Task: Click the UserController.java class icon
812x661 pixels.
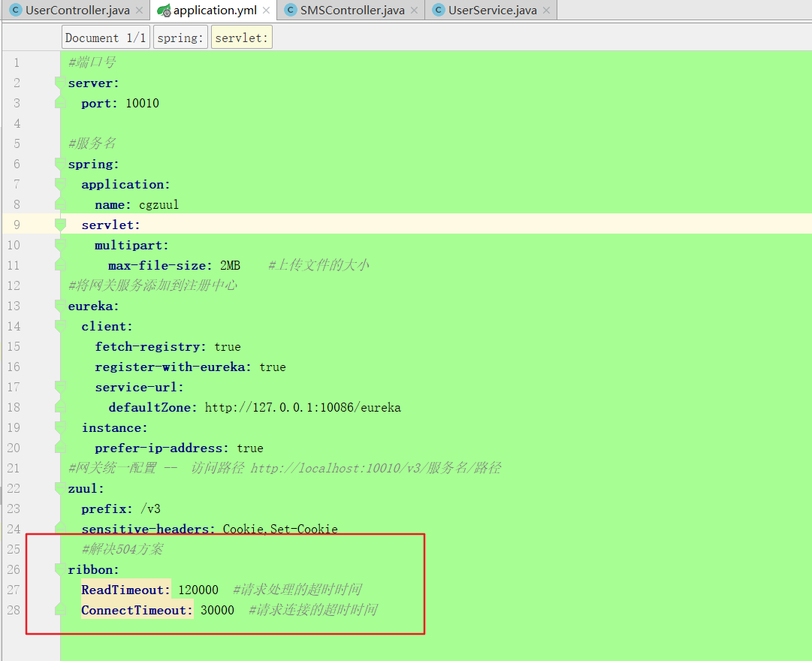Action: pos(16,10)
